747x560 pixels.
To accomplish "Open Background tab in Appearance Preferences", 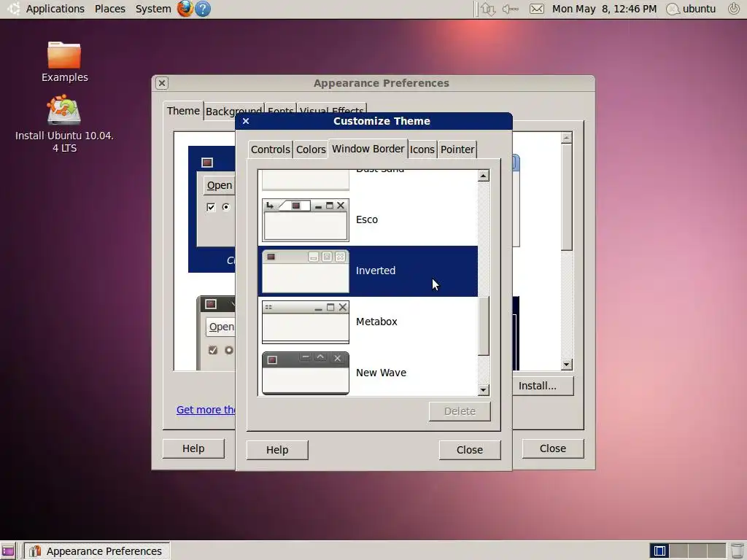I will tap(233, 112).
